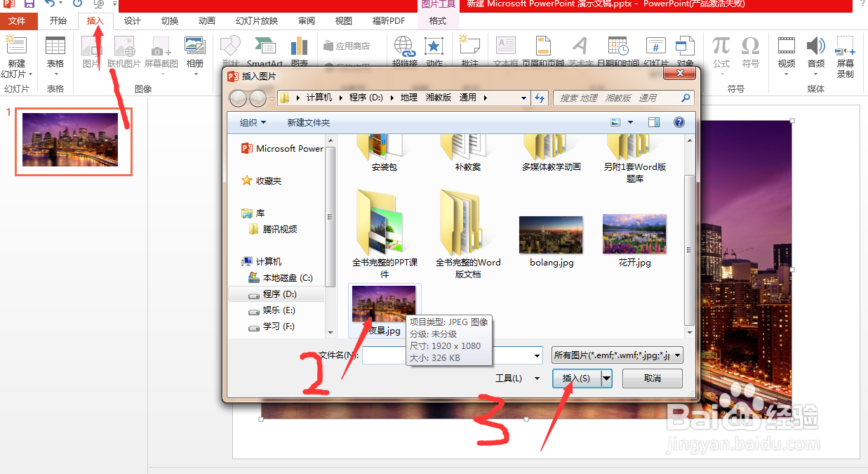Expand 程序 (D:) breadcrumb arrow in address bar

click(x=391, y=98)
